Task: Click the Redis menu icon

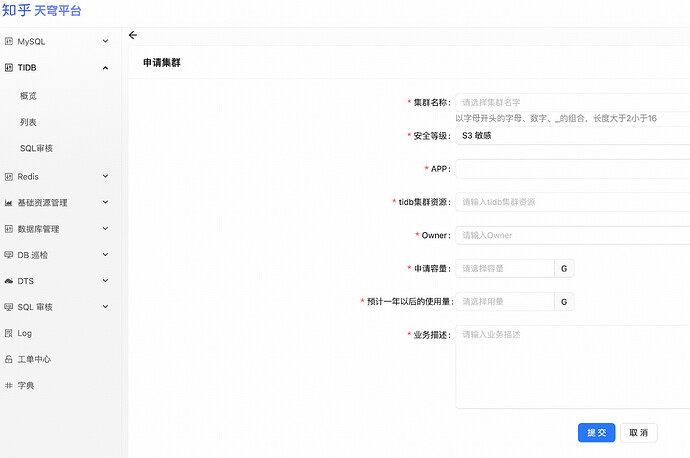Action: (x=8, y=177)
